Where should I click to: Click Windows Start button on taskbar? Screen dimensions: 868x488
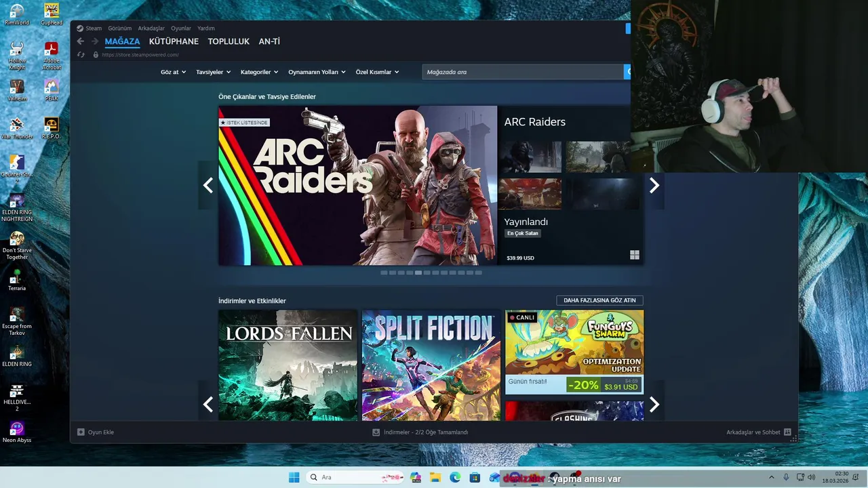pyautogui.click(x=294, y=477)
